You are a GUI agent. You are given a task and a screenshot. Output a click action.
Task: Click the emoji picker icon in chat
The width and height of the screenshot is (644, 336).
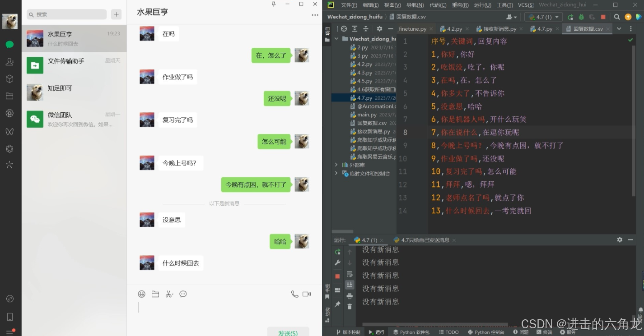click(142, 294)
